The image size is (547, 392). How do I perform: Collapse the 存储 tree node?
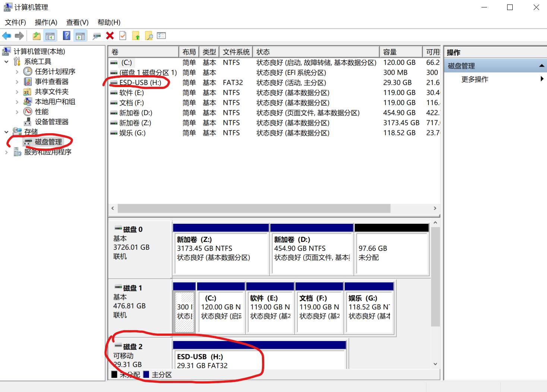tap(6, 132)
